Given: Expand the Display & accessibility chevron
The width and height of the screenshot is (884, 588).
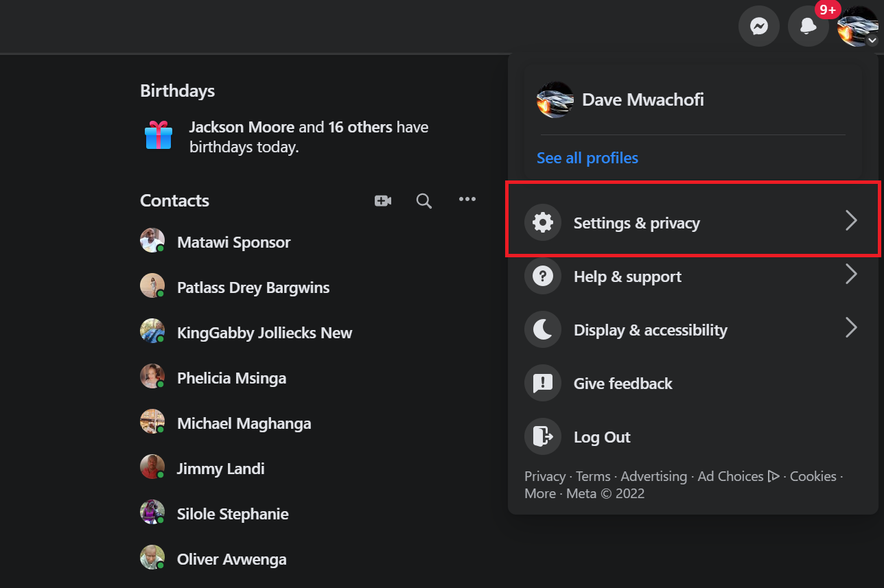Looking at the screenshot, I should click(851, 328).
